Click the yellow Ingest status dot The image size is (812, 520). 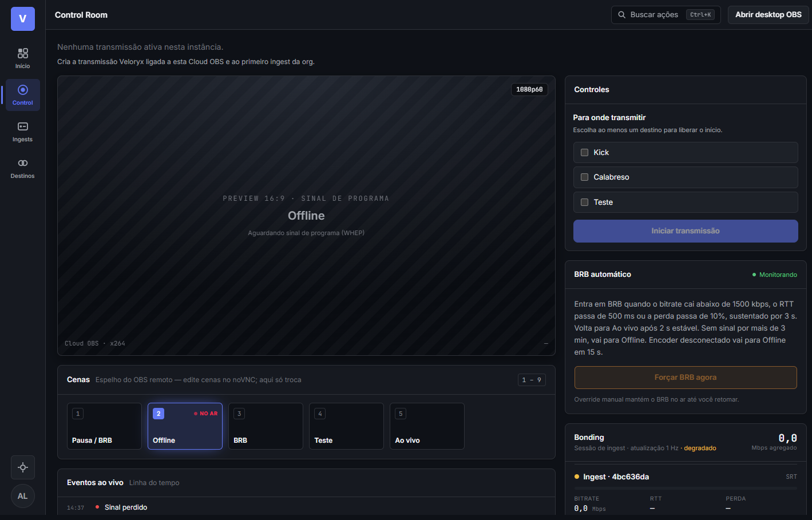[x=577, y=477]
